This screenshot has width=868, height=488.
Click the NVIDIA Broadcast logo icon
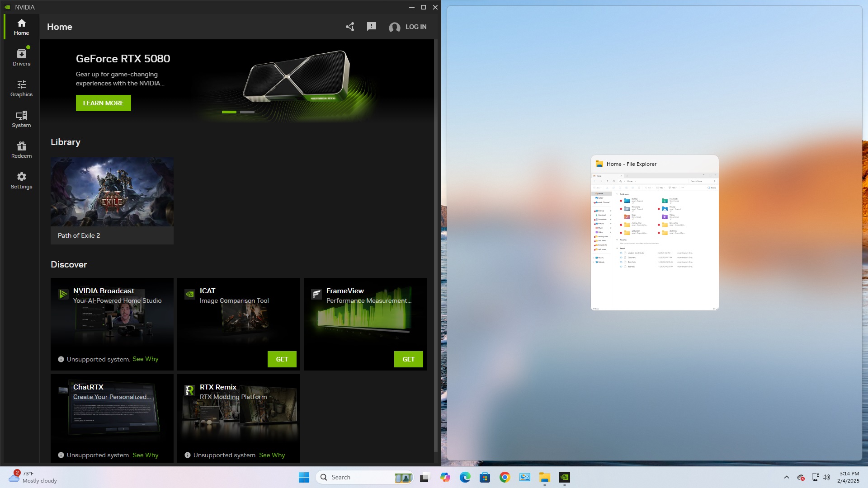point(63,294)
